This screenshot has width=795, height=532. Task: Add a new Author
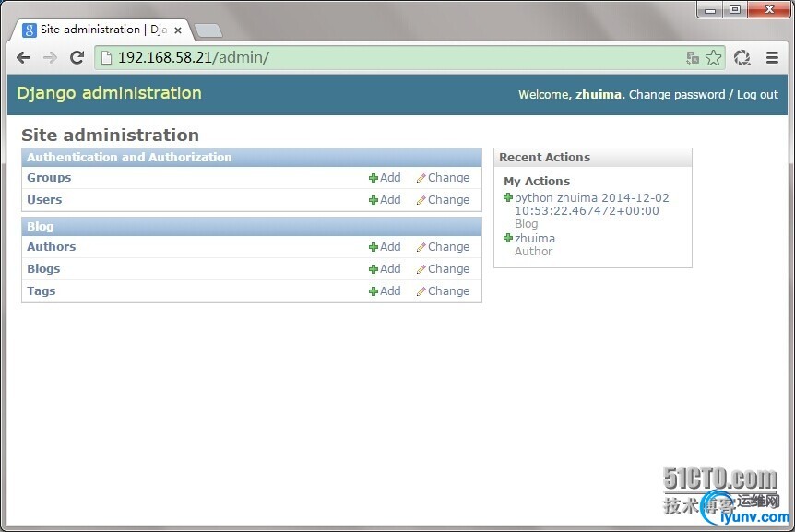click(385, 247)
